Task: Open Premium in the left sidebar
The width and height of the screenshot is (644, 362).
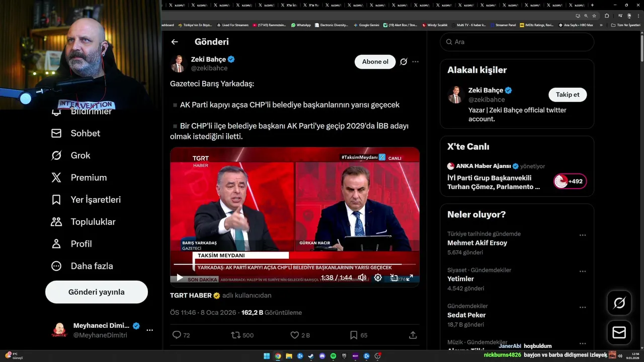Action: pos(79,177)
